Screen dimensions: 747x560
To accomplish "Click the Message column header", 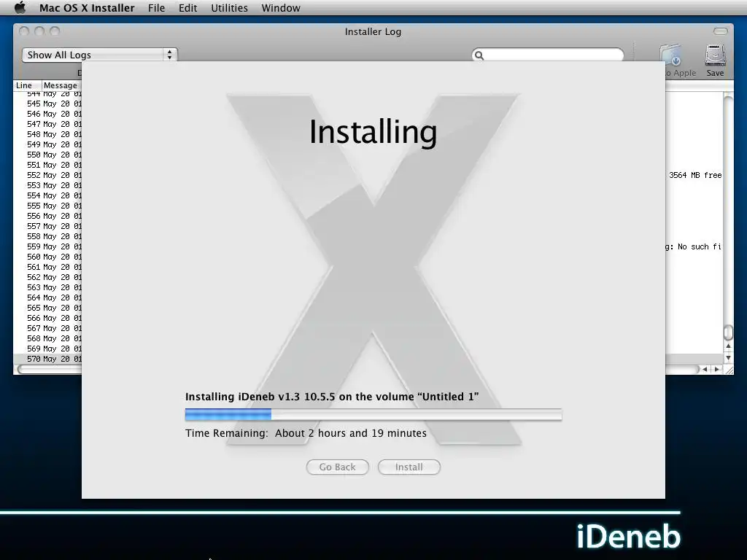I will click(62, 85).
